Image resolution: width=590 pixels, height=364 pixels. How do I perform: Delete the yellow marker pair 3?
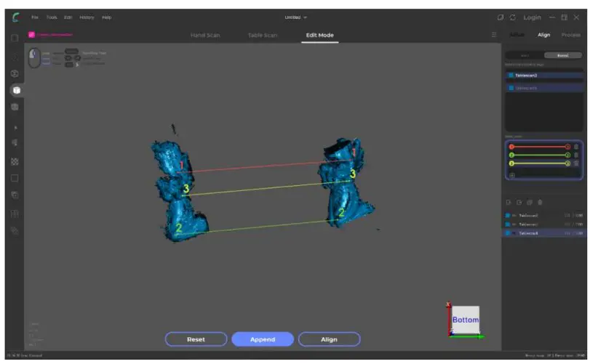pyautogui.click(x=576, y=163)
